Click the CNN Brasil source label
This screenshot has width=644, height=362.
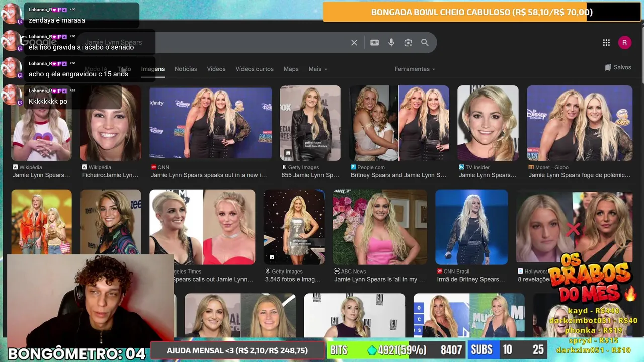(x=457, y=271)
